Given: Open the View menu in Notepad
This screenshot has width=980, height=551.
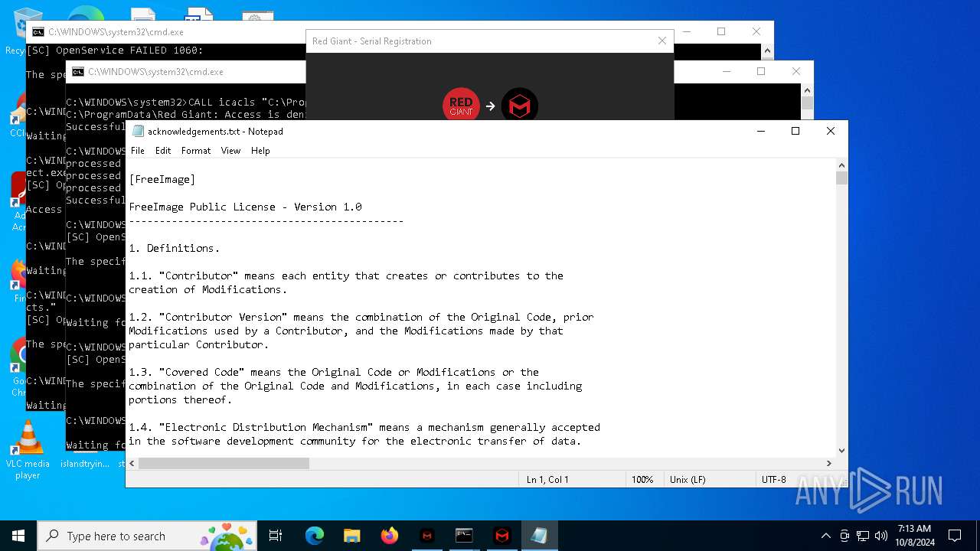Looking at the screenshot, I should click(230, 151).
